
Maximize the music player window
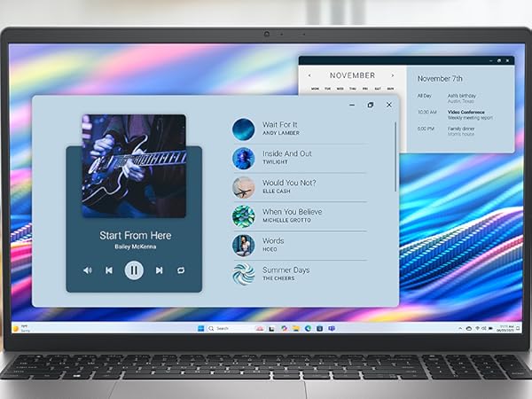pos(371,105)
